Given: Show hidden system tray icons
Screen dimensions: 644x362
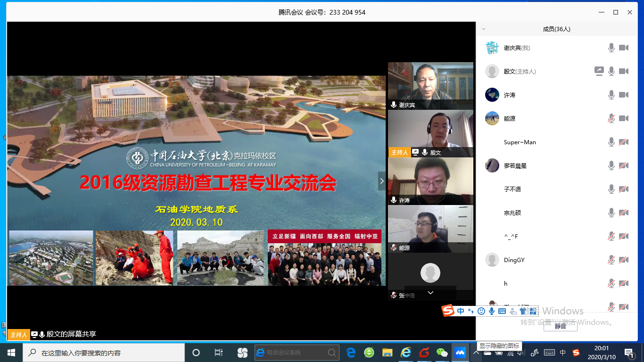Looking at the screenshot, I should [x=476, y=353].
